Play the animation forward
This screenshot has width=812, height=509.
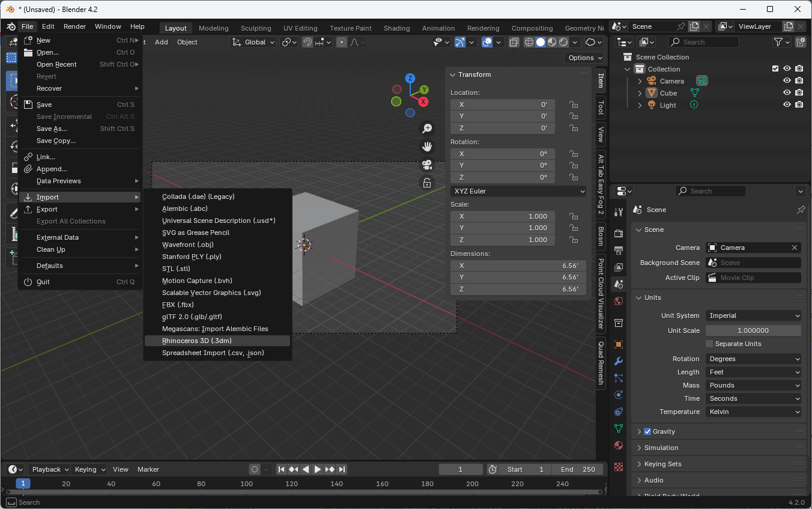[x=318, y=469]
